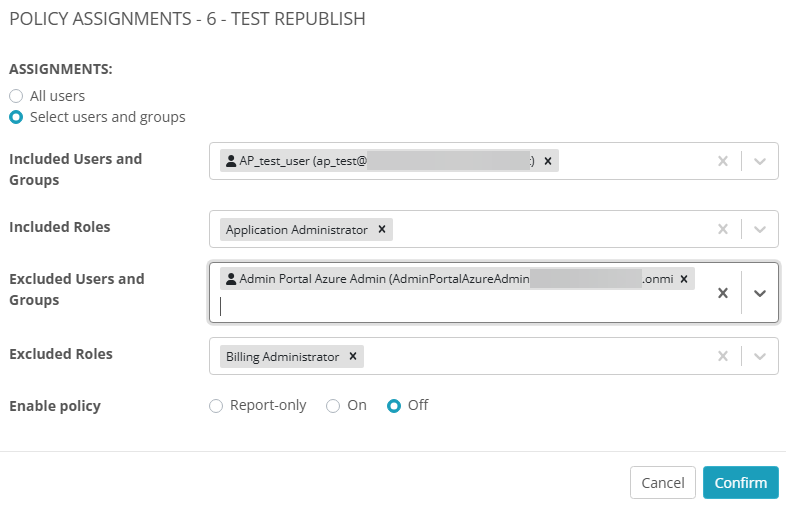Cancel the policy assignments dialog
The image size is (786, 510).
tap(663, 482)
